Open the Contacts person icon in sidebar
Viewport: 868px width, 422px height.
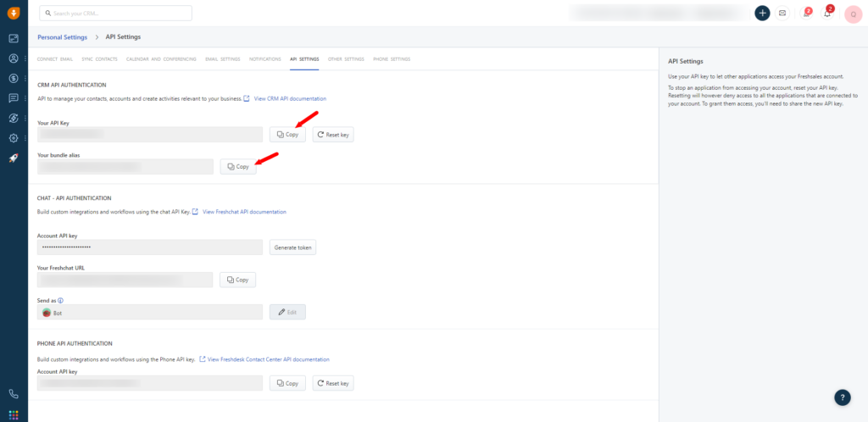[14, 58]
